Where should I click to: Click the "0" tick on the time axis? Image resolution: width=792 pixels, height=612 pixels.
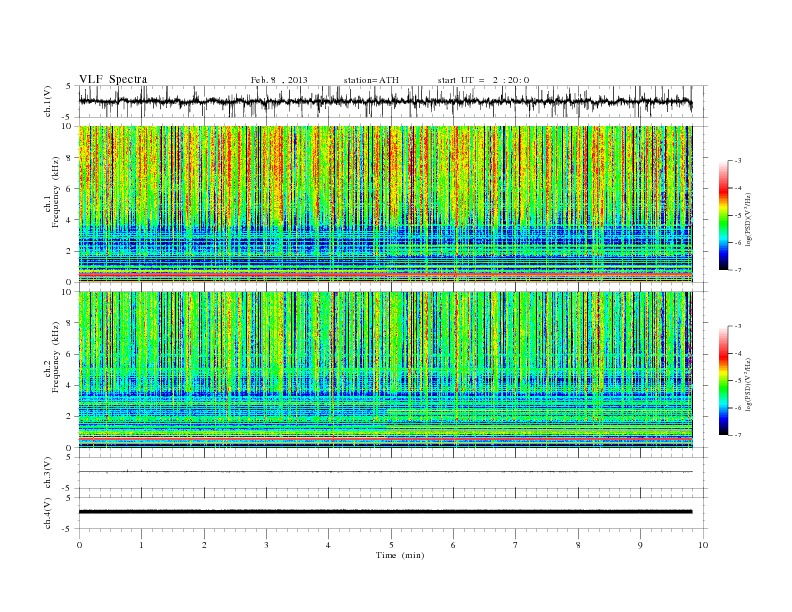click(x=79, y=545)
